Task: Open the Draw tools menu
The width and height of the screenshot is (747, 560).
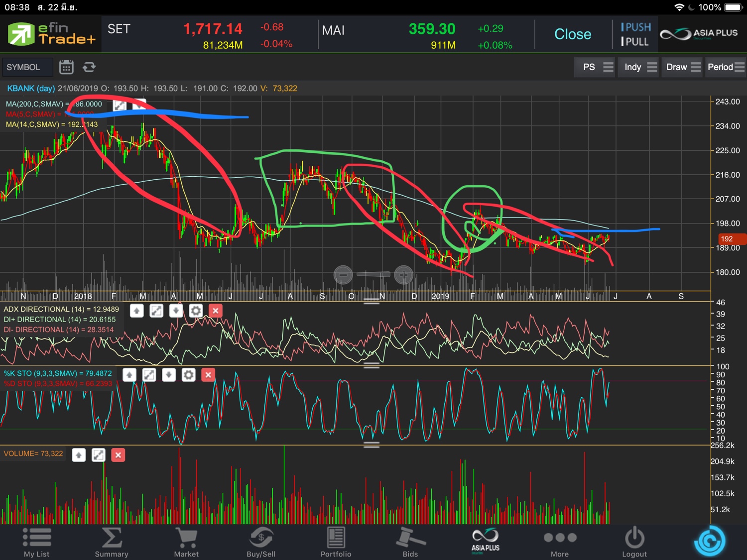Action: (683, 67)
